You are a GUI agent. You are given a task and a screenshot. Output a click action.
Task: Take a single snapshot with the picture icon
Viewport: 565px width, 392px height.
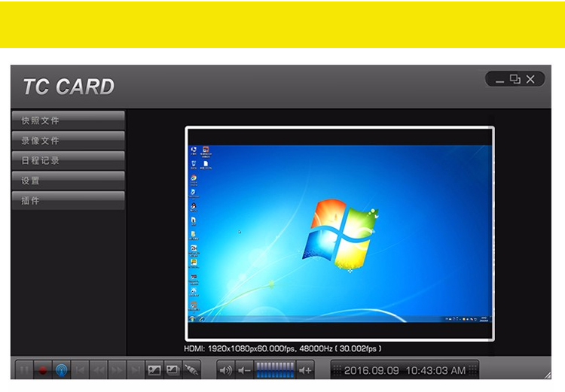(154, 370)
